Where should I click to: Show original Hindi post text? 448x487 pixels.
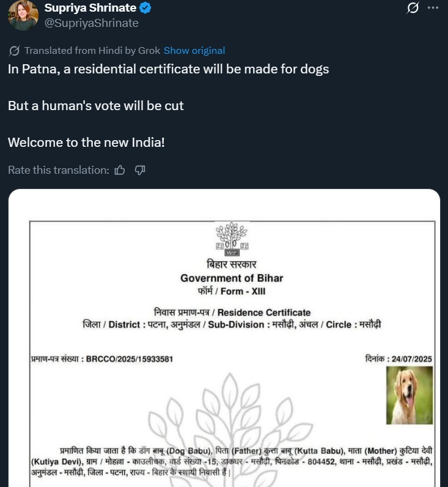[x=194, y=51]
